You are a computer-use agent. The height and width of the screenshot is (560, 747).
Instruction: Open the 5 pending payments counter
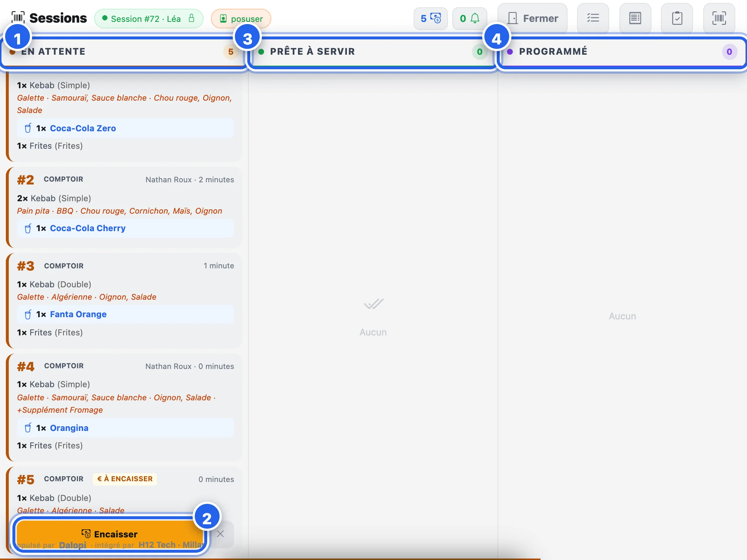[x=430, y=18]
